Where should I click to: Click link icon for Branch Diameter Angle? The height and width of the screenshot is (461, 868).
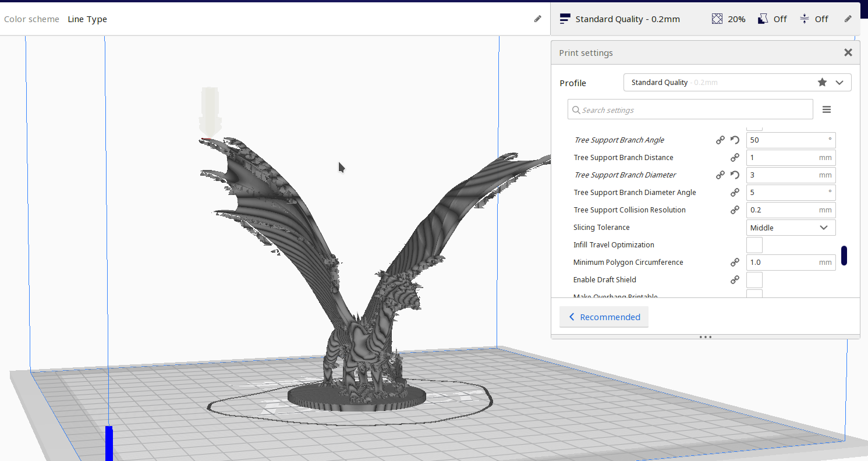click(735, 193)
